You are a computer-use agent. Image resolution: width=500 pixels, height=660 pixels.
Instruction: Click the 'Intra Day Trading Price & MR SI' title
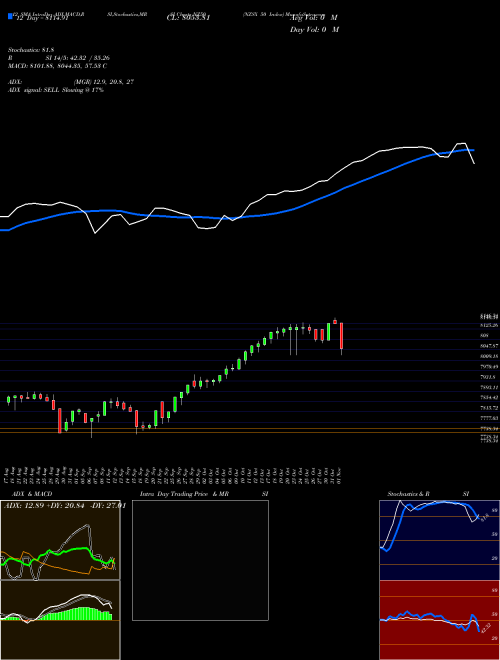204,494
